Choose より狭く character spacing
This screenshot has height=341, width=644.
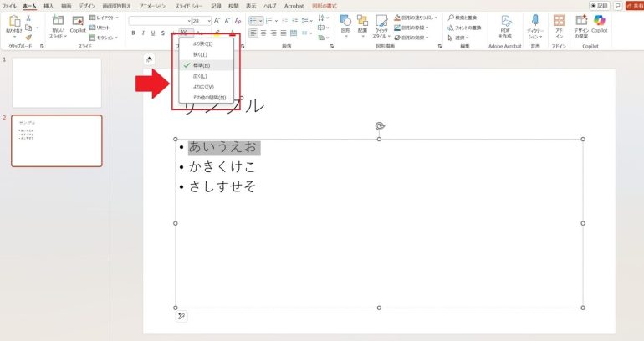tap(202, 43)
